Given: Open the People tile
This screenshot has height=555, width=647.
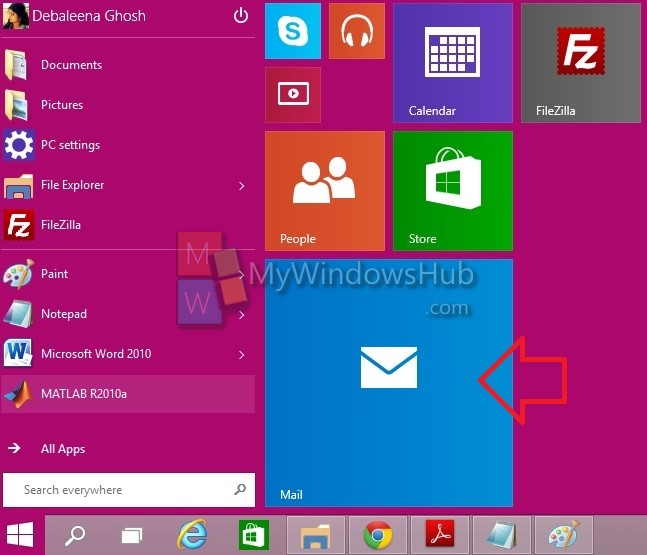Looking at the screenshot, I should coord(325,191).
